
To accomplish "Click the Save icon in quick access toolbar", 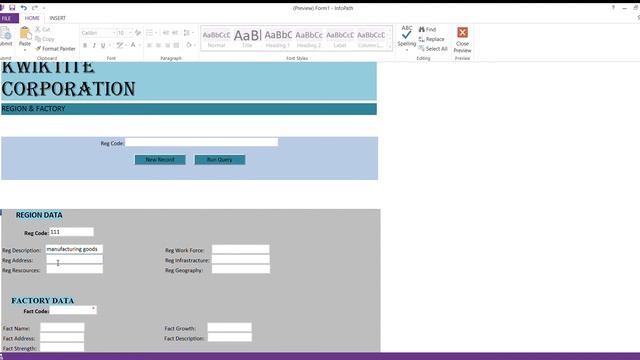I will tap(12, 8).
